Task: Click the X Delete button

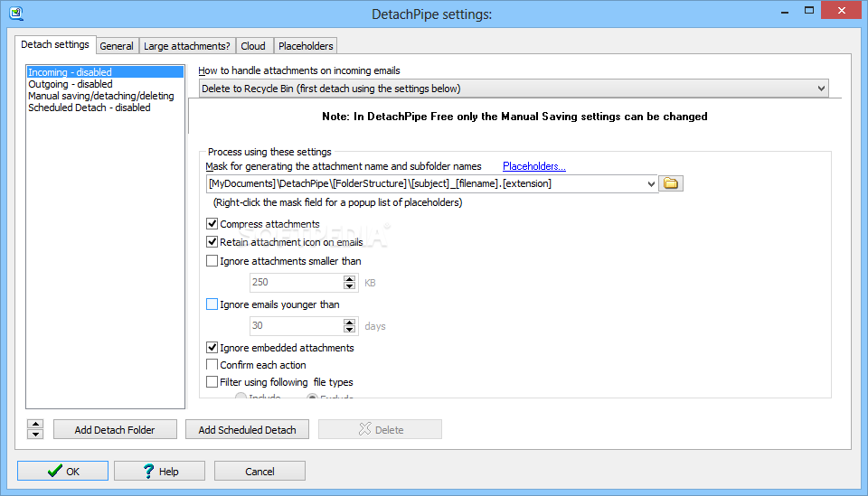Action: point(380,430)
